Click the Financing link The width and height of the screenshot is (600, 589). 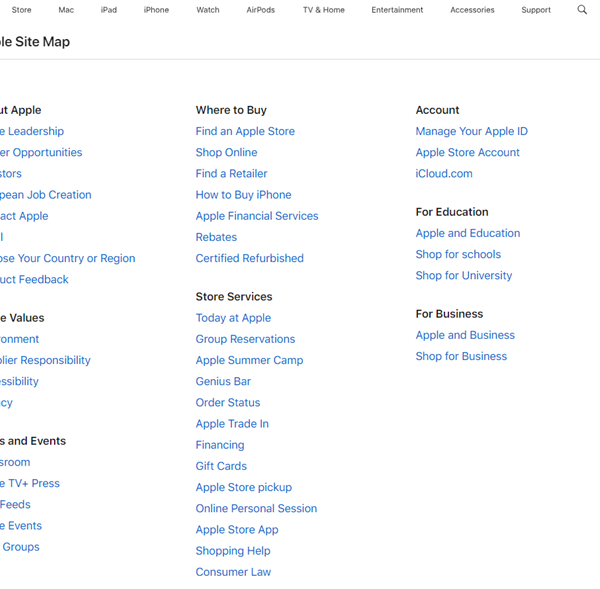[x=220, y=445]
